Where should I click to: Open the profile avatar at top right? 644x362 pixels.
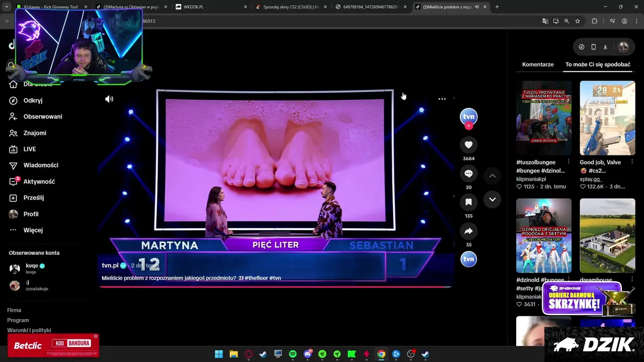(623, 47)
